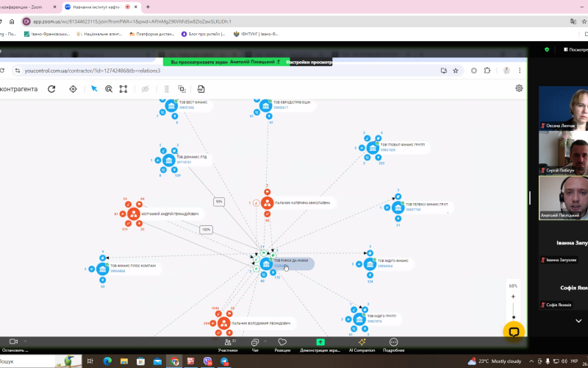
Task: Click the group selection squares tool
Action: [182, 89]
